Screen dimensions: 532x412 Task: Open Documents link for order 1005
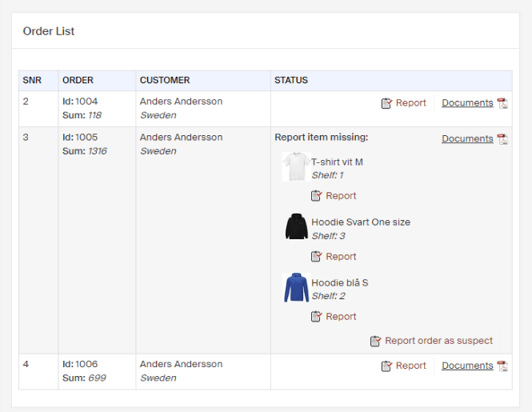[x=467, y=139]
